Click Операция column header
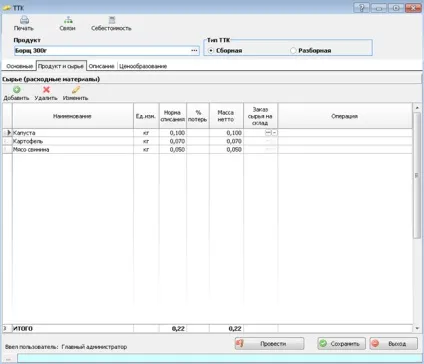The height and width of the screenshot is (364, 424). pos(345,116)
